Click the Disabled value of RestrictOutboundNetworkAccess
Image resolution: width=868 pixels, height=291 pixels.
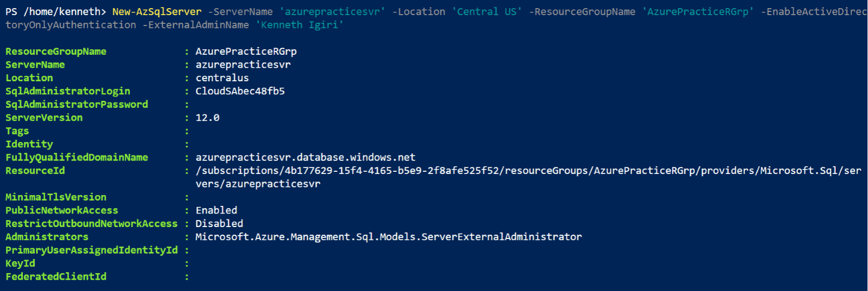[x=219, y=223]
